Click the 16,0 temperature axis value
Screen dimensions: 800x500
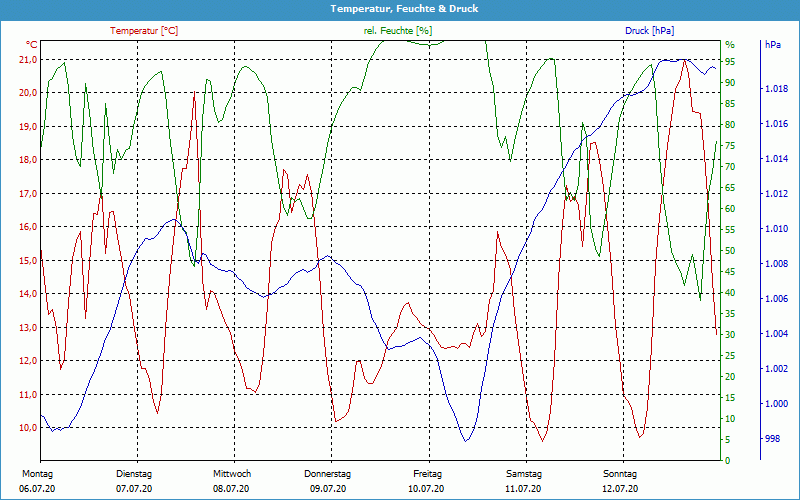tap(29, 227)
